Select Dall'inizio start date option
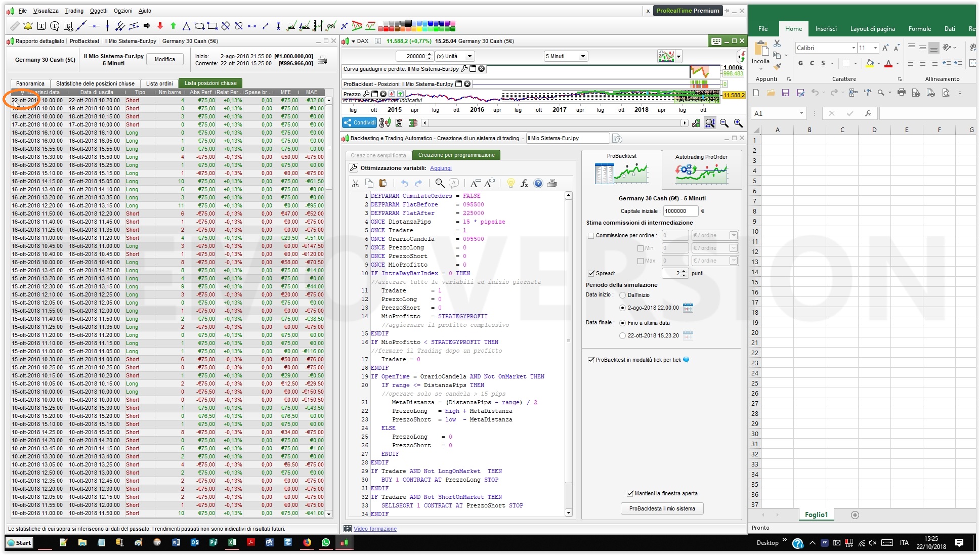This screenshot has height=555, width=980. (x=622, y=295)
